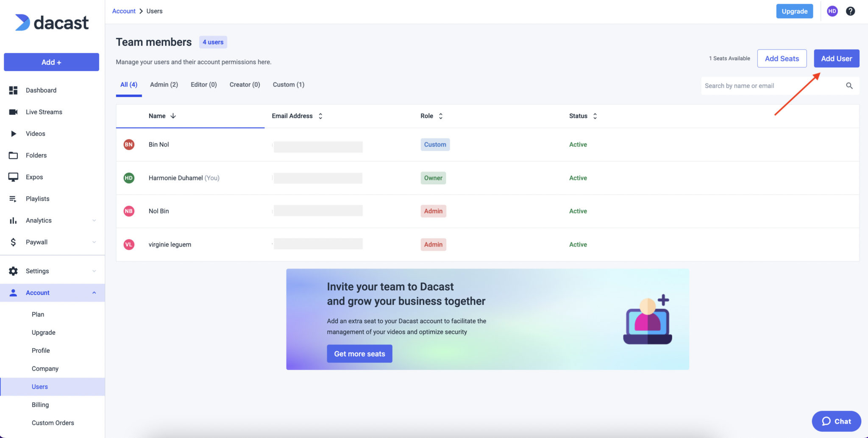Click the Videos play icon

click(x=13, y=133)
